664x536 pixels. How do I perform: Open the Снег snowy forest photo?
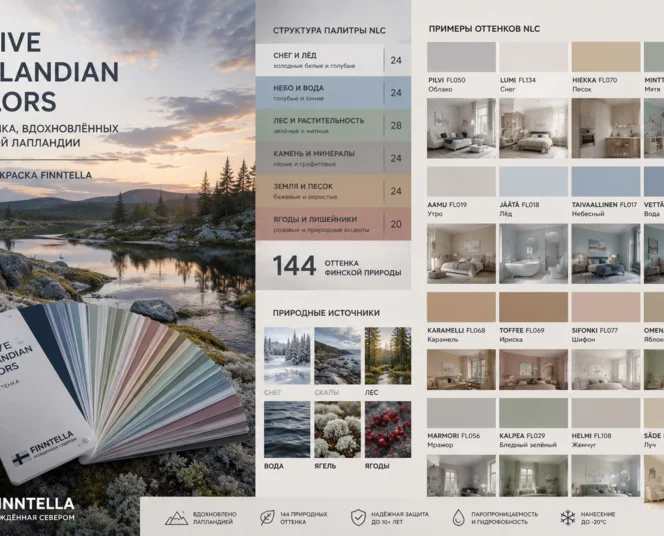click(x=287, y=356)
